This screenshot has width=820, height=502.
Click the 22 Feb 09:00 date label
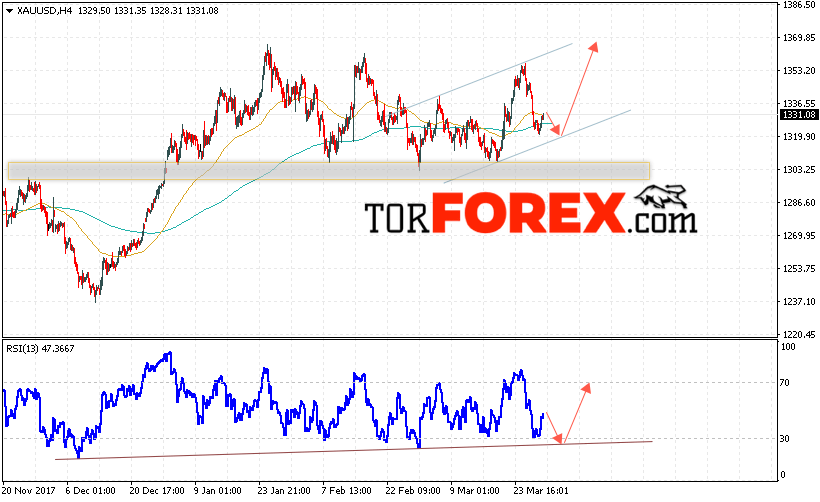click(x=413, y=491)
